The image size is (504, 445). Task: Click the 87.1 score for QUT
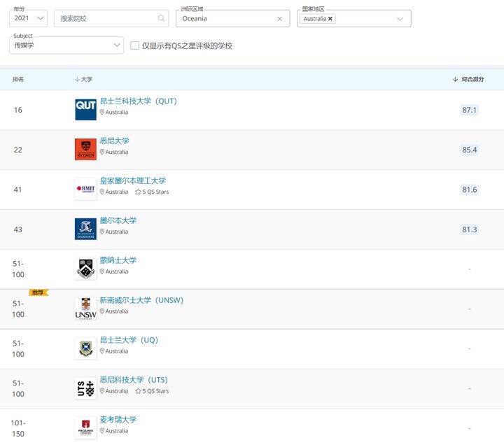pyautogui.click(x=469, y=110)
